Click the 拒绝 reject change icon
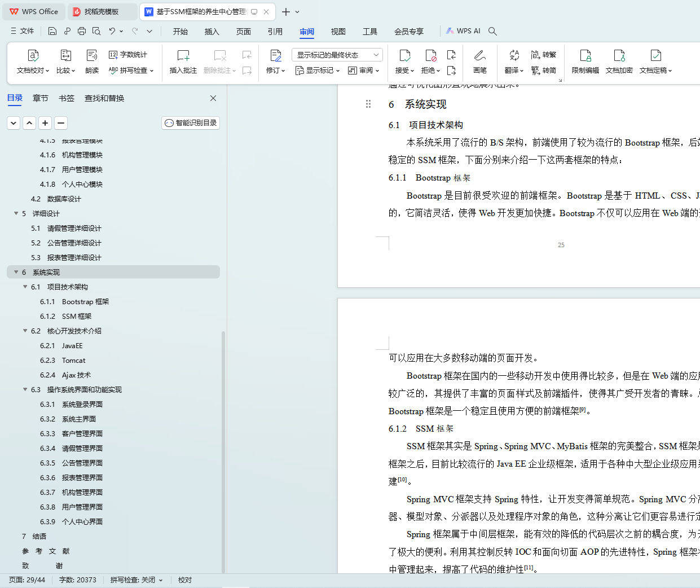700x588 pixels. pyautogui.click(x=430, y=55)
